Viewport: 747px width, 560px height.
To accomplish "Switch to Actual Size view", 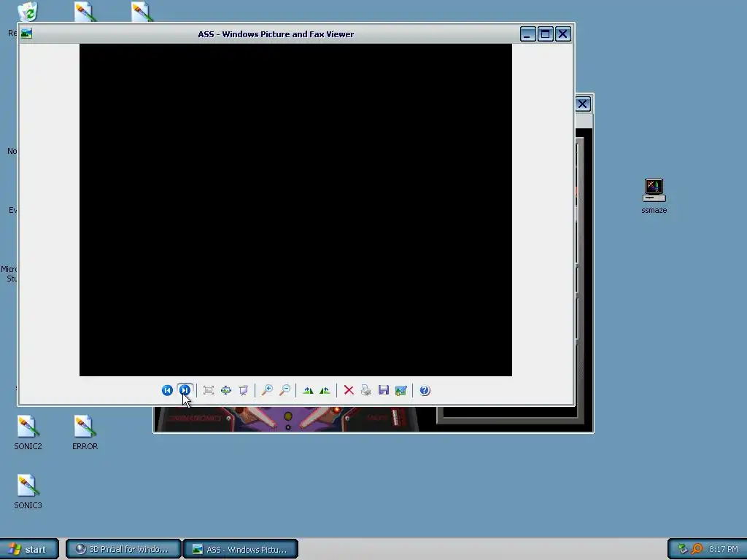I will coord(226,391).
